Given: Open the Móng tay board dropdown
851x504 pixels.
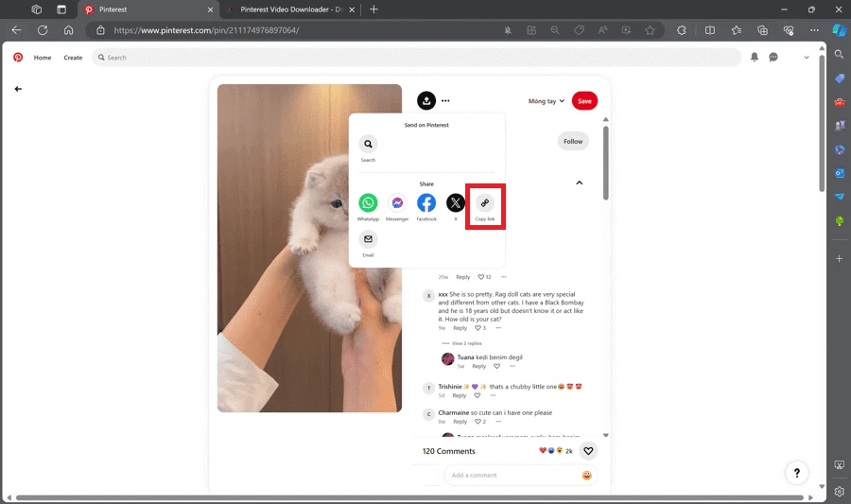Looking at the screenshot, I should 546,101.
